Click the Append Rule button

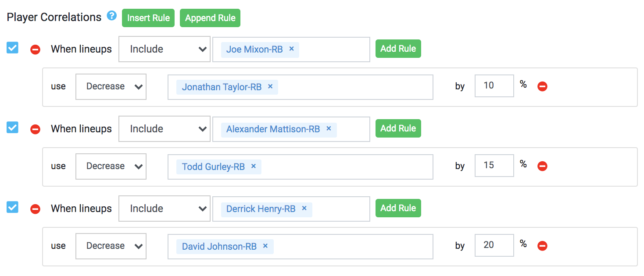click(210, 18)
